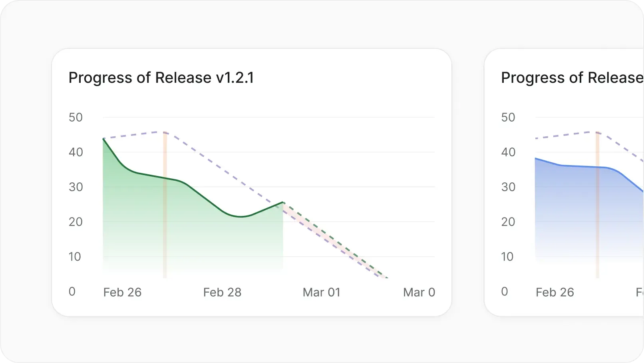Click the 30 y-axis label in v1.2.1 chart
644x363 pixels.
[76, 187]
